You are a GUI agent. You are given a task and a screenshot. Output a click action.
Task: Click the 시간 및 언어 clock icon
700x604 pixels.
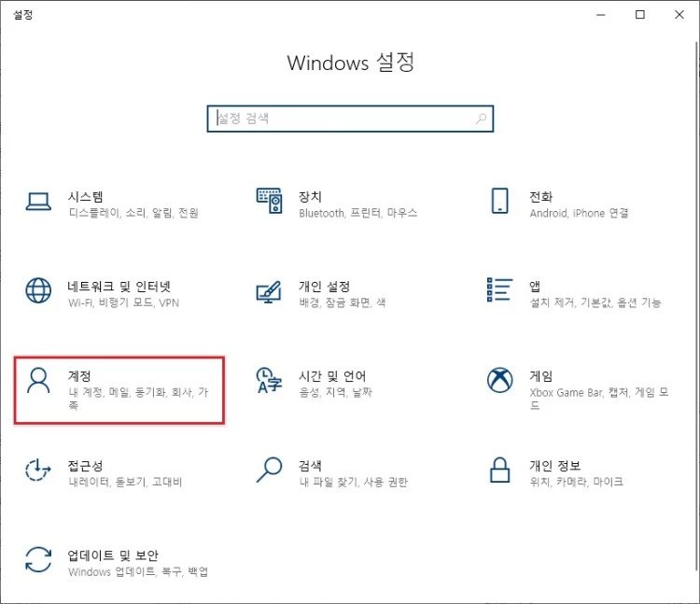click(x=269, y=380)
